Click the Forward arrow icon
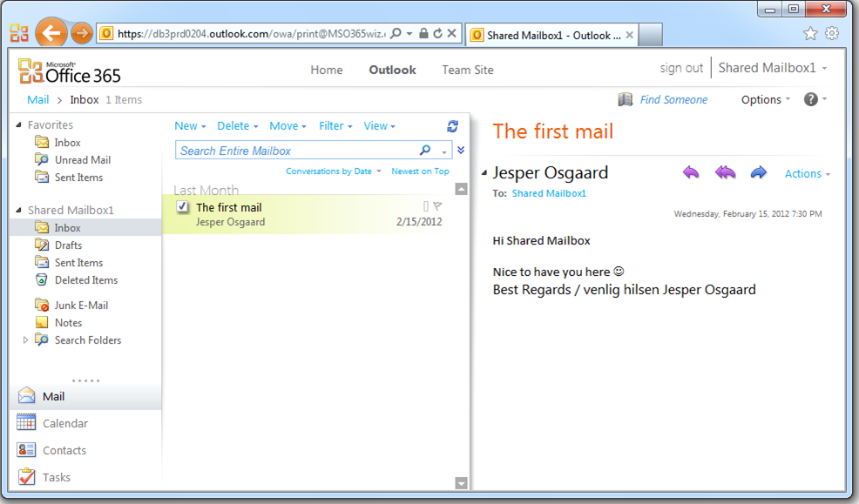The image size is (859, 504). (758, 173)
